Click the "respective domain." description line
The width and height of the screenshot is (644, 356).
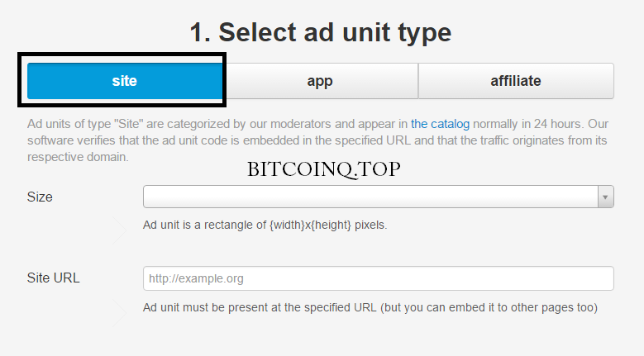tap(78, 157)
